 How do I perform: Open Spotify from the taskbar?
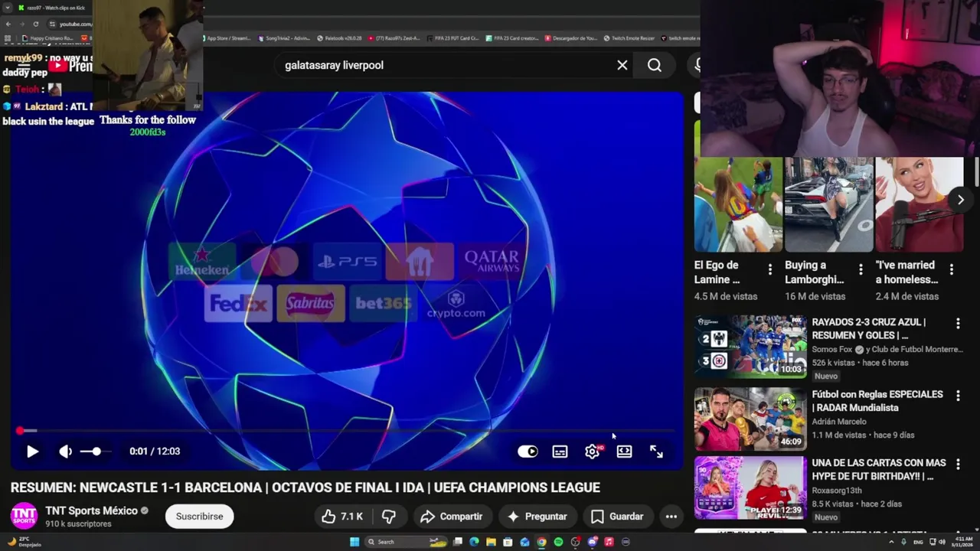click(558, 542)
